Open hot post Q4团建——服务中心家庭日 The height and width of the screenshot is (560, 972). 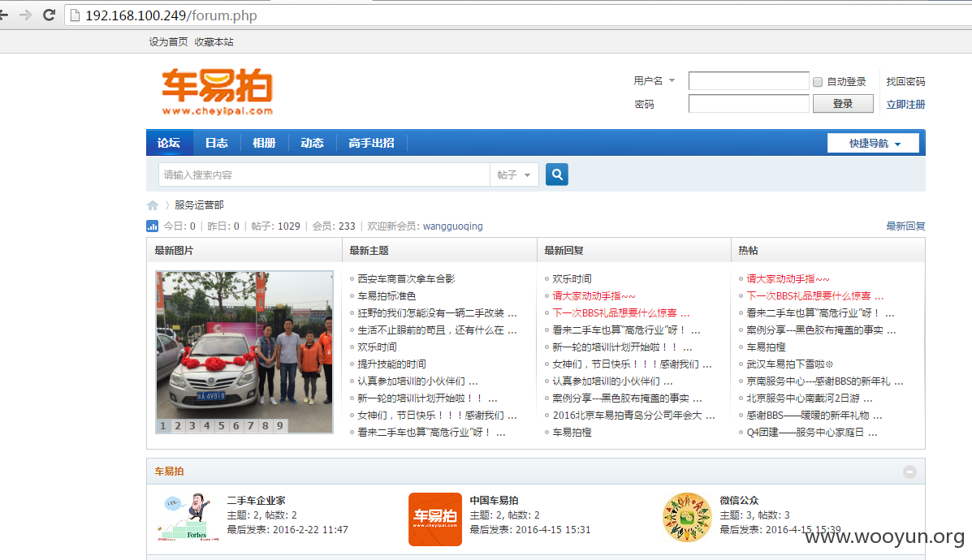811,433
